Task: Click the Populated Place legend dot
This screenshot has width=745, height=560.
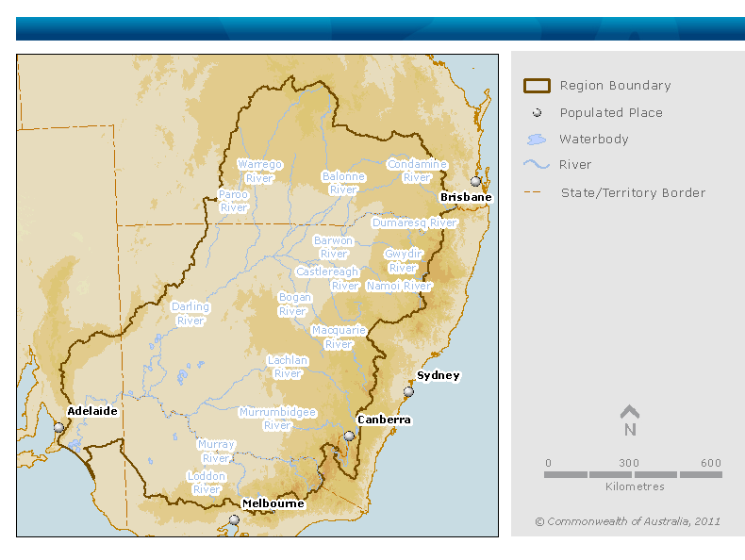Action: [537, 112]
